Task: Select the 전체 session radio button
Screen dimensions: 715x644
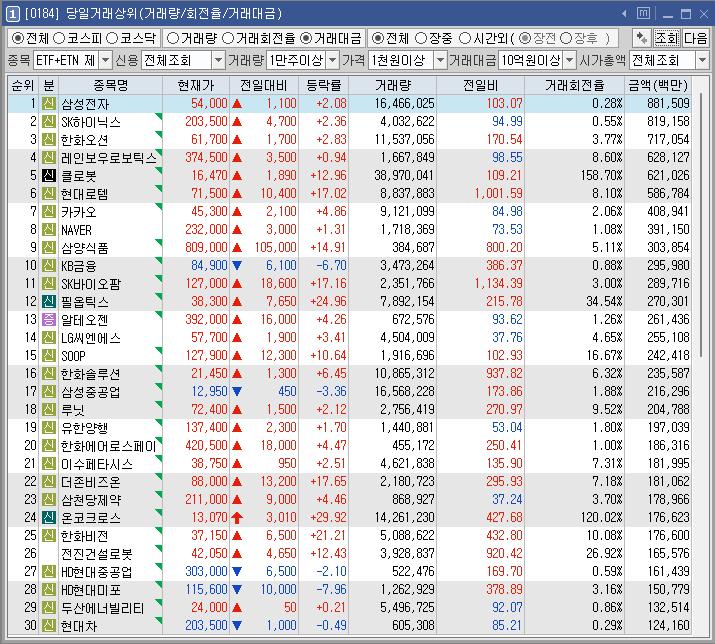Action: pyautogui.click(x=378, y=38)
